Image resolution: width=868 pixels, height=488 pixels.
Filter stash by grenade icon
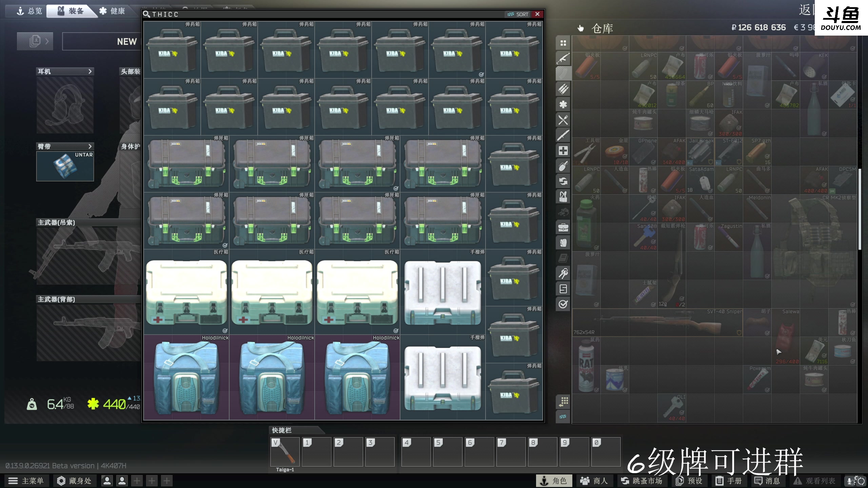pyautogui.click(x=563, y=166)
